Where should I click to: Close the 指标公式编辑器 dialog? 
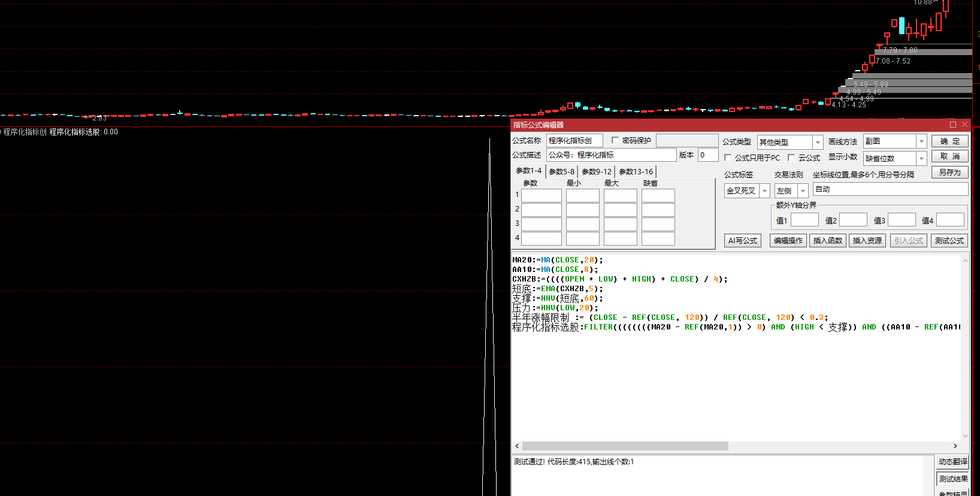tap(964, 125)
